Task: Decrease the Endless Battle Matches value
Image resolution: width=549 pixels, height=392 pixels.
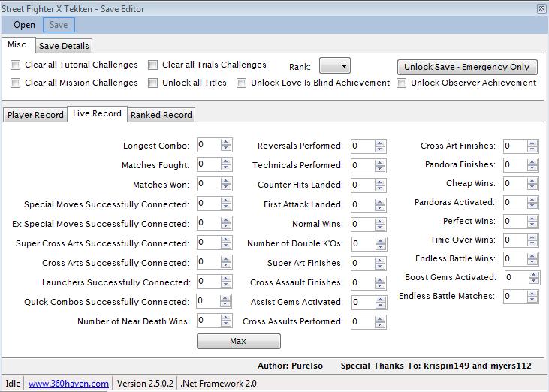Action: click(532, 299)
